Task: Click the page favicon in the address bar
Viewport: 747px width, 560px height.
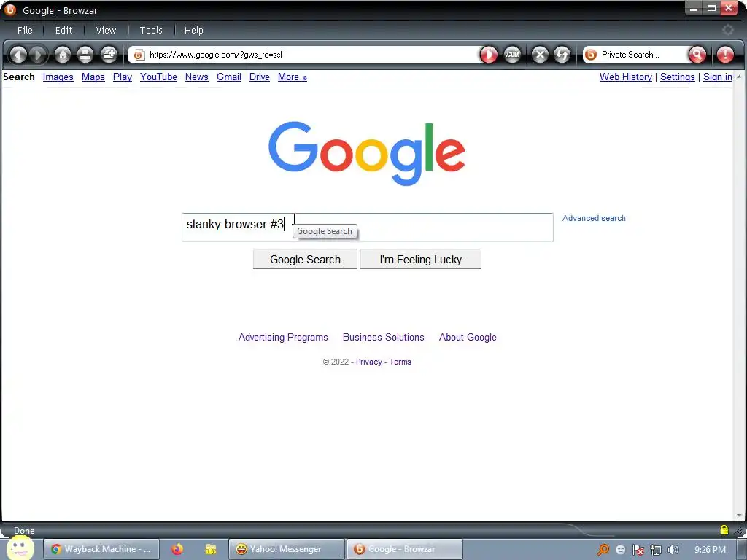Action: click(139, 55)
